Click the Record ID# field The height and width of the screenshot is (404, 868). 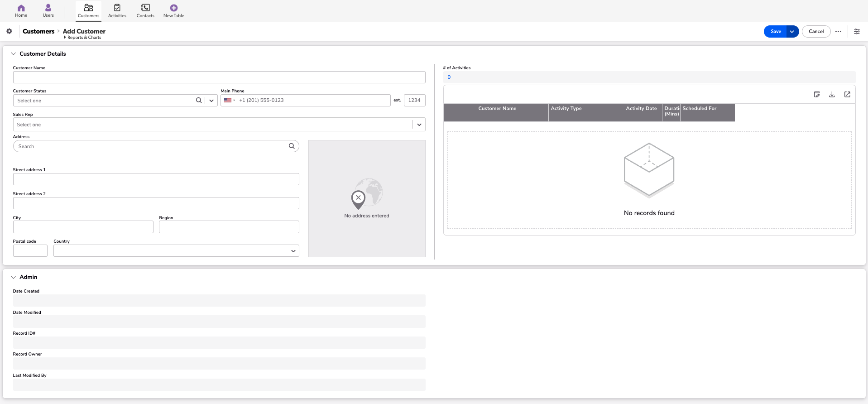(219, 342)
